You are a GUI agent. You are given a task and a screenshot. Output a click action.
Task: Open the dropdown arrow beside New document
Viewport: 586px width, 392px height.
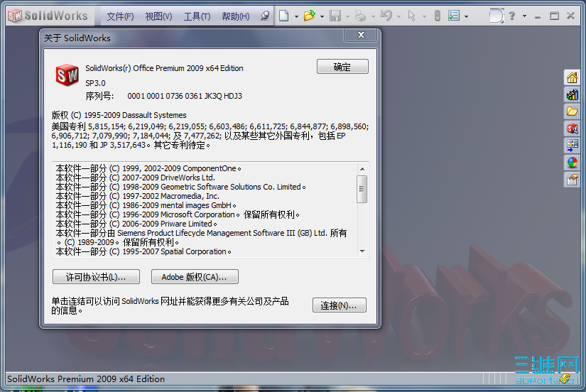[x=296, y=16]
